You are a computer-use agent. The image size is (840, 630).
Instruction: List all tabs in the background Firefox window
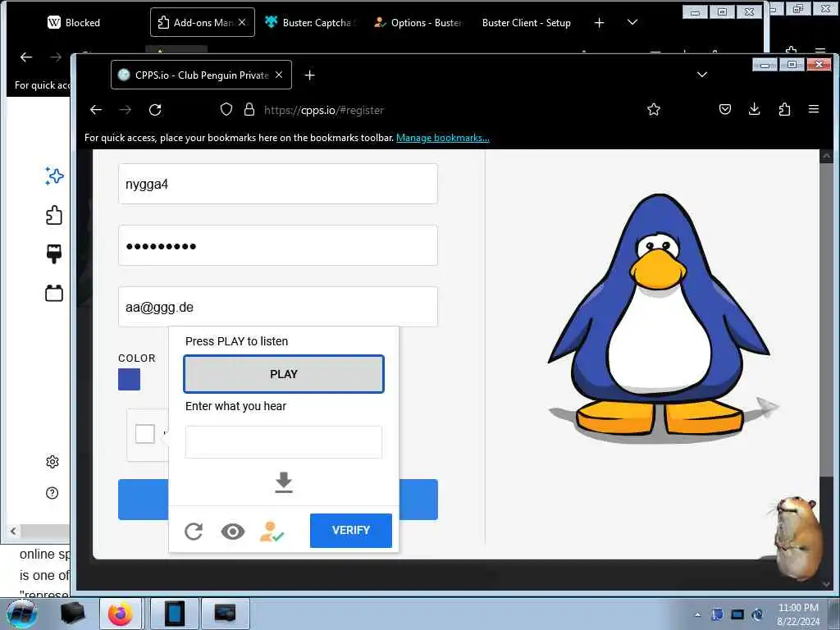pos(632,22)
